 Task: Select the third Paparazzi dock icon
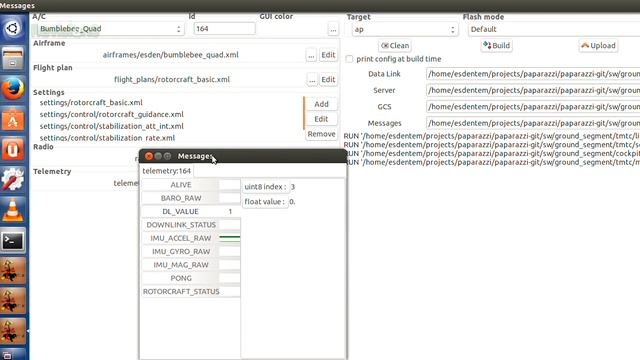(x=13, y=331)
